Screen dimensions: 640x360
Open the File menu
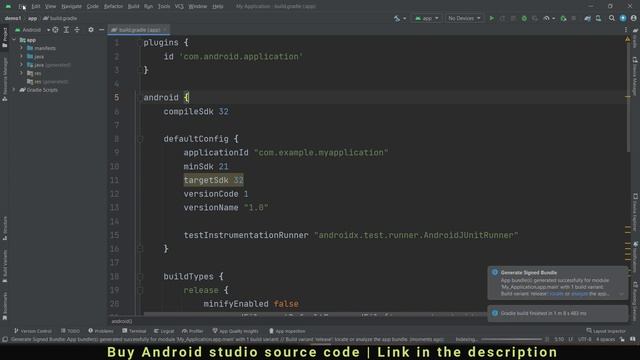click(22, 7)
